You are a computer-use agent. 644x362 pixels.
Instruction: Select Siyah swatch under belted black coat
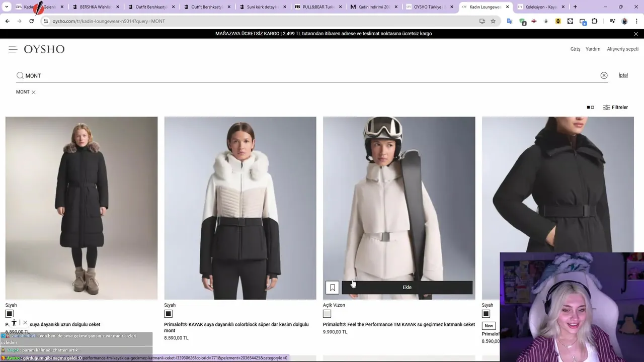pos(486,314)
